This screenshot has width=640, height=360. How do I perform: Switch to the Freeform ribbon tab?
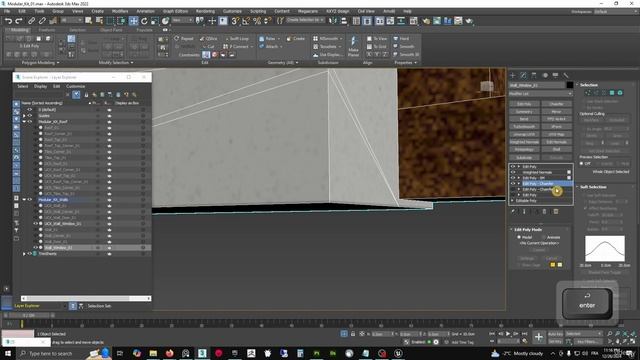[47, 30]
